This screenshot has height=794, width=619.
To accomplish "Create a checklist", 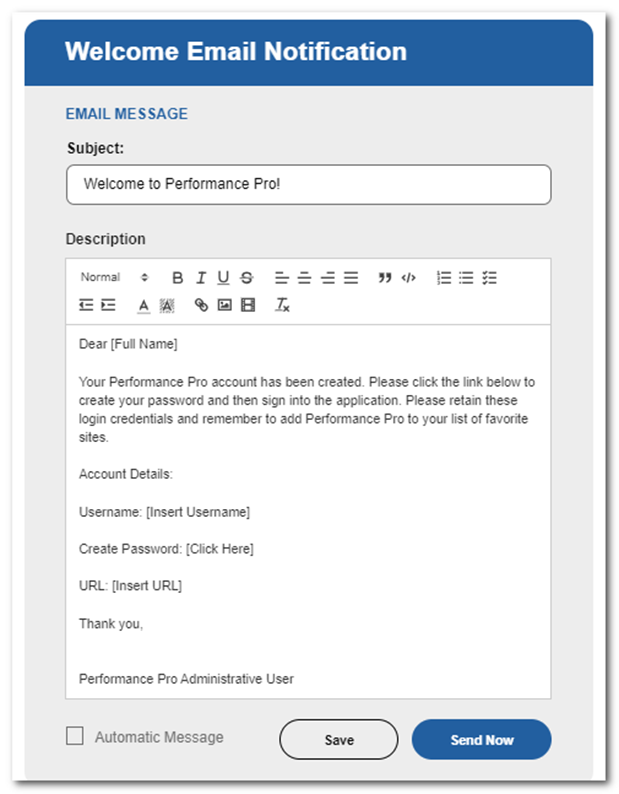I will (x=489, y=277).
